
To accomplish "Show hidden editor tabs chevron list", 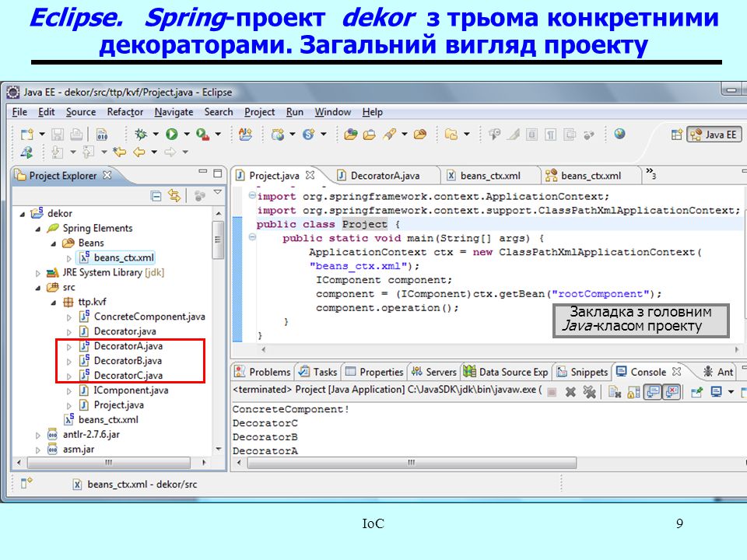I will pos(651,173).
